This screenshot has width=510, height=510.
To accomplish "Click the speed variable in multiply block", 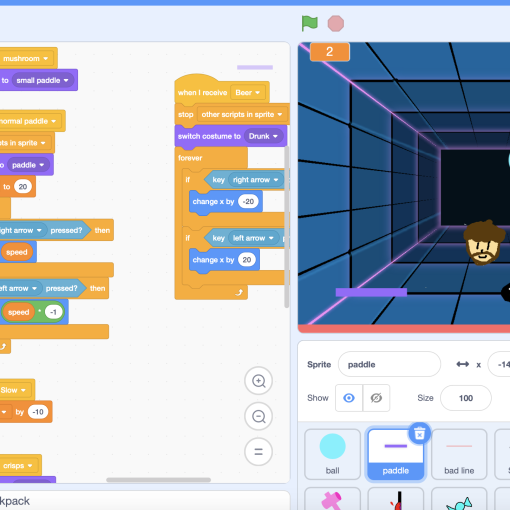I will coord(19,312).
